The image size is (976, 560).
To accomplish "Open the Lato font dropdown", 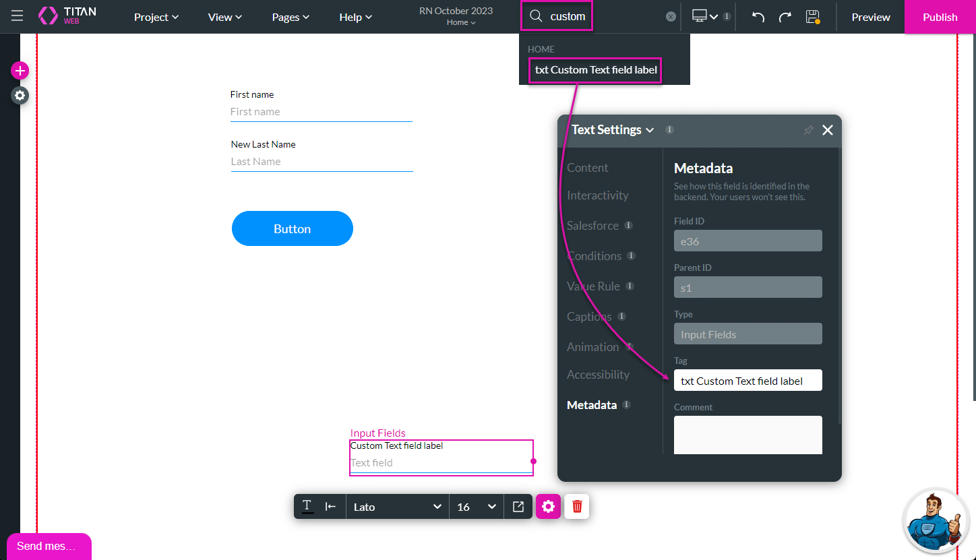I will [x=397, y=507].
